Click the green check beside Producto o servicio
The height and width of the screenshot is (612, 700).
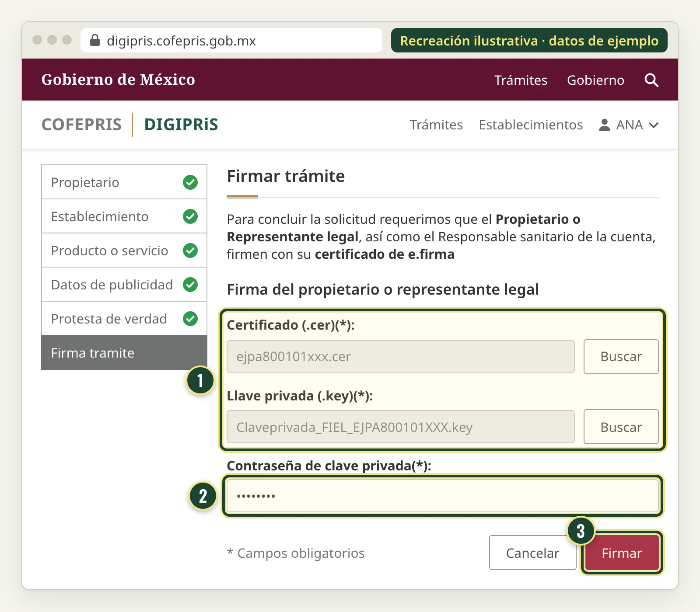click(190, 250)
